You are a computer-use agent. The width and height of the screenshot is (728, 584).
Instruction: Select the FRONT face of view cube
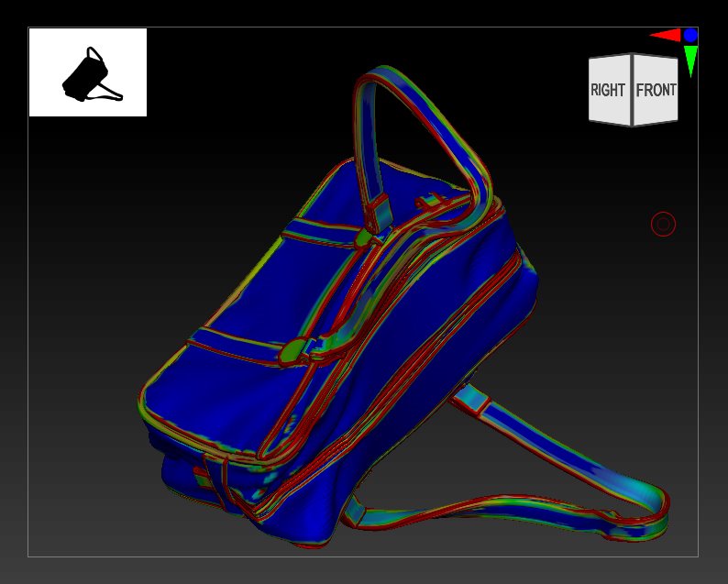click(x=656, y=90)
